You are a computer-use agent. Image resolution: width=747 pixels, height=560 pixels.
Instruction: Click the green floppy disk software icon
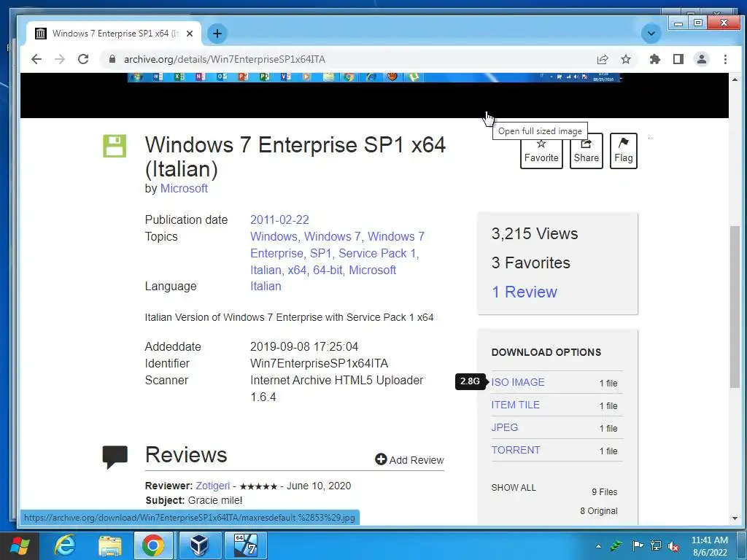coord(115,146)
